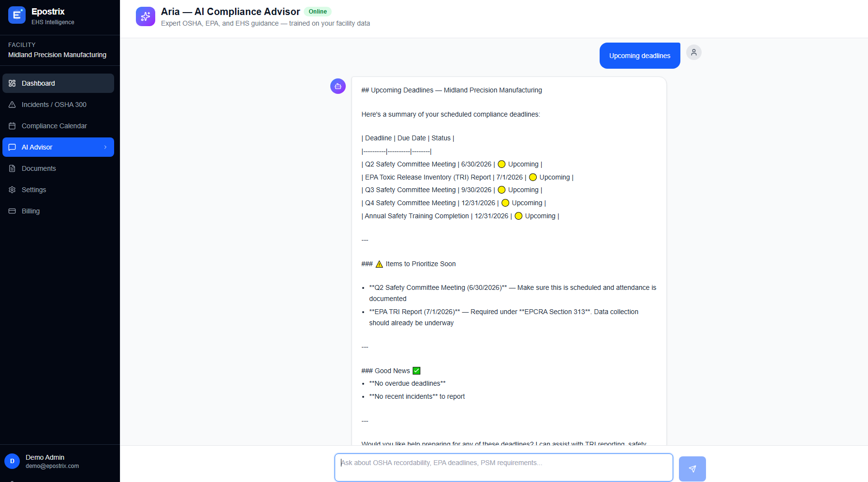
Task: Click the Annual Safety Training Completion row
Action: click(x=460, y=216)
